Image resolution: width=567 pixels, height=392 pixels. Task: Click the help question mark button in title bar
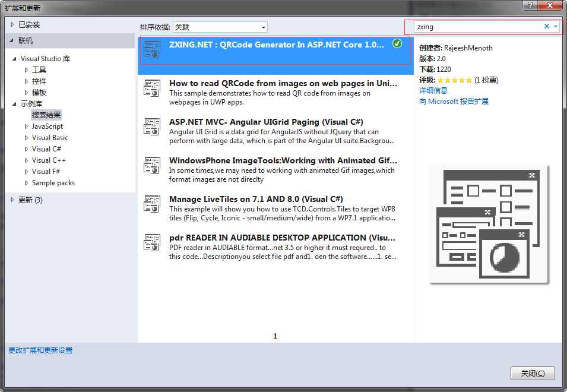tap(530, 5)
